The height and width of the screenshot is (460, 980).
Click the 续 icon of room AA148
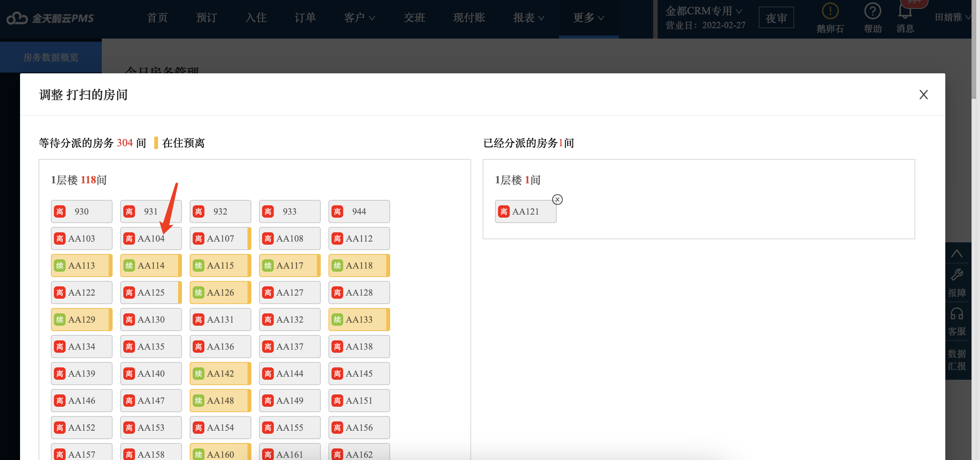tap(199, 401)
